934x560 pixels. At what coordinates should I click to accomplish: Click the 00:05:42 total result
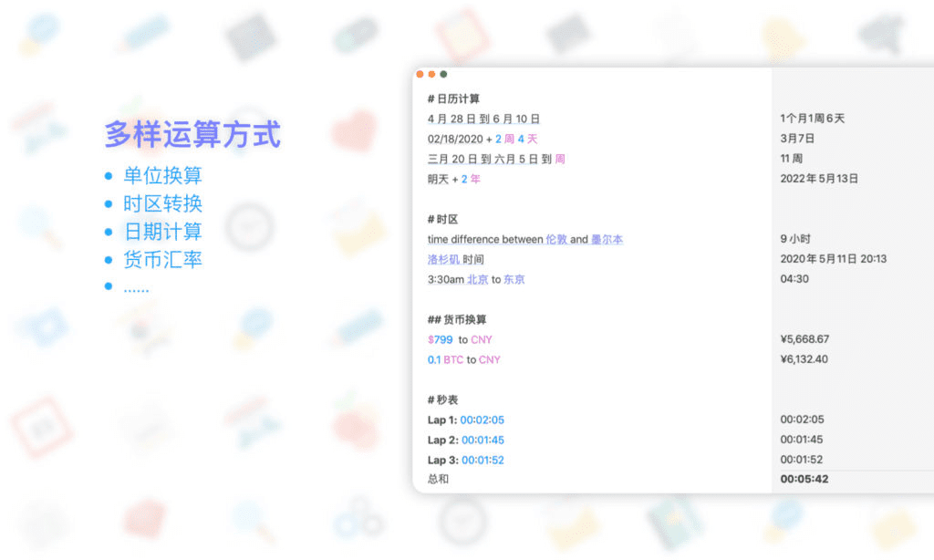pyautogui.click(x=804, y=479)
